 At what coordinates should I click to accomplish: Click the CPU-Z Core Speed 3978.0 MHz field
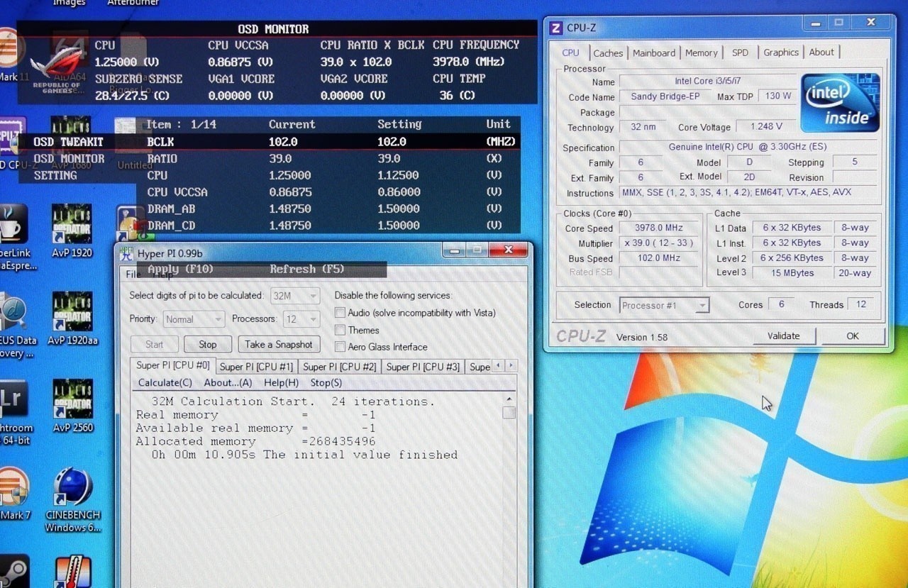tap(660, 228)
